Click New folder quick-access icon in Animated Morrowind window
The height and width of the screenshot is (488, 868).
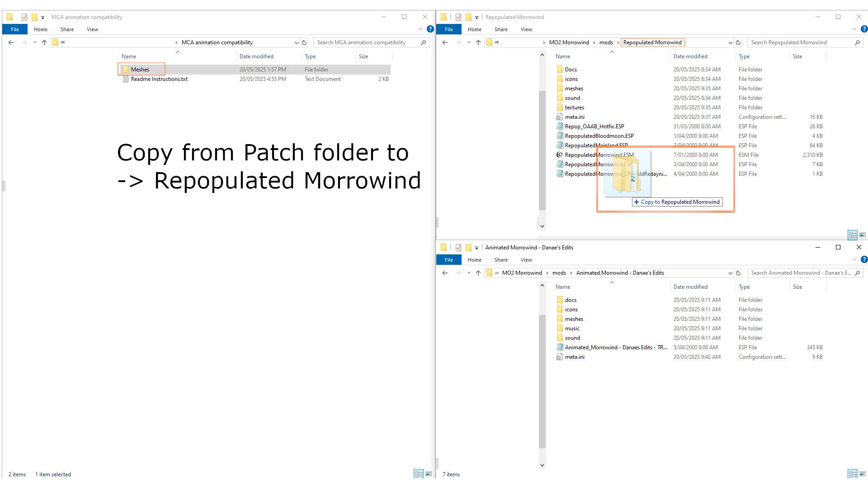[x=468, y=248]
